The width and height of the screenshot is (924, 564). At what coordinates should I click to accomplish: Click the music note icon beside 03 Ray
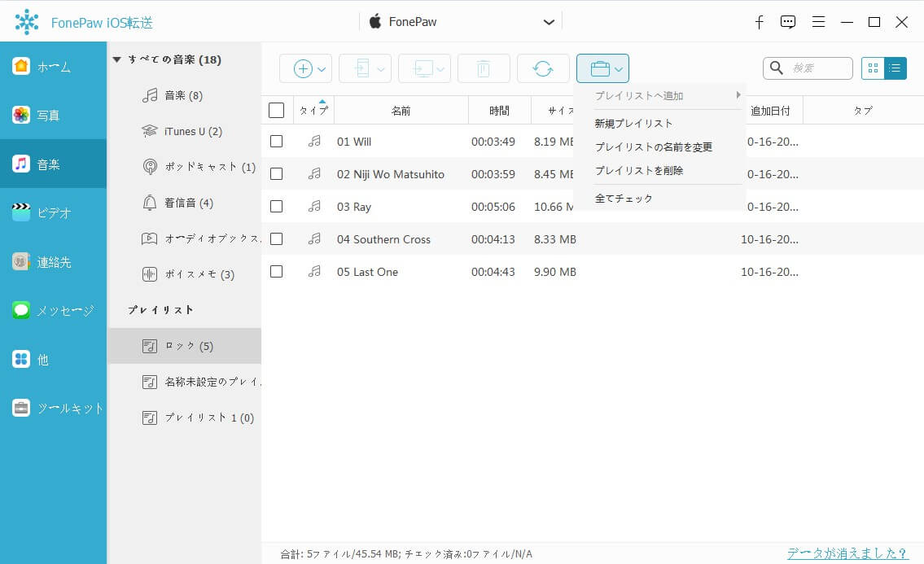click(x=314, y=206)
